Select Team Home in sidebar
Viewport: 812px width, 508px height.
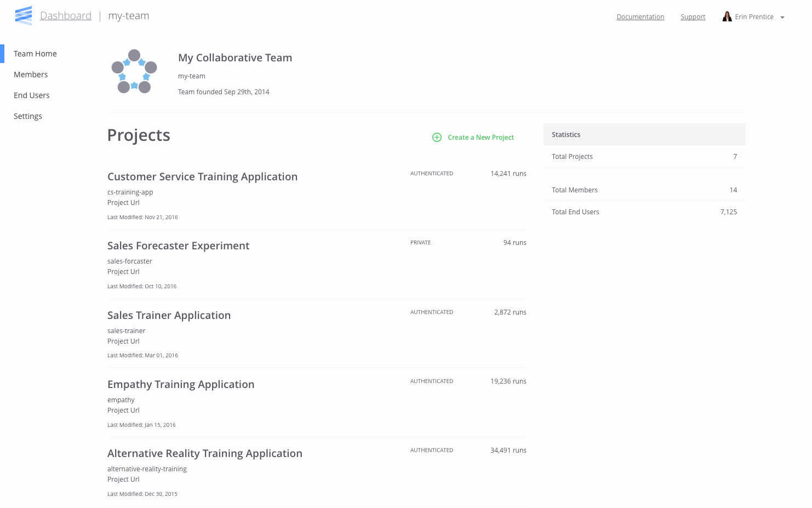pos(35,54)
